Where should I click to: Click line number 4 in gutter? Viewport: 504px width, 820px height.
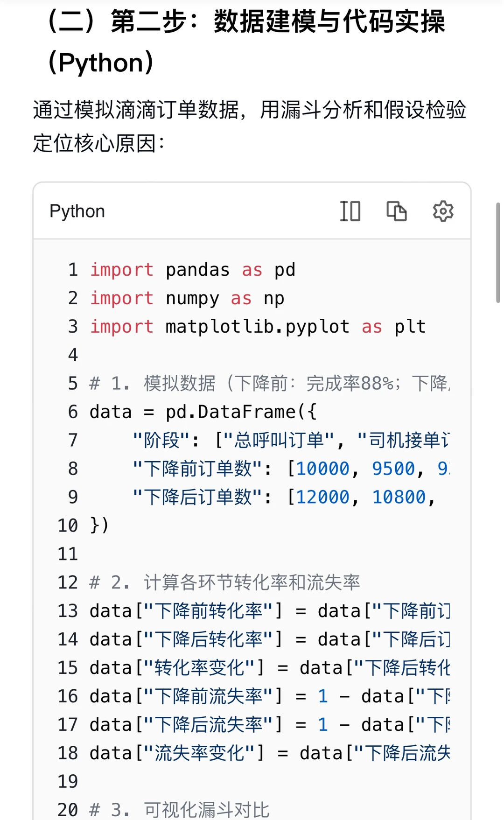[x=73, y=355]
